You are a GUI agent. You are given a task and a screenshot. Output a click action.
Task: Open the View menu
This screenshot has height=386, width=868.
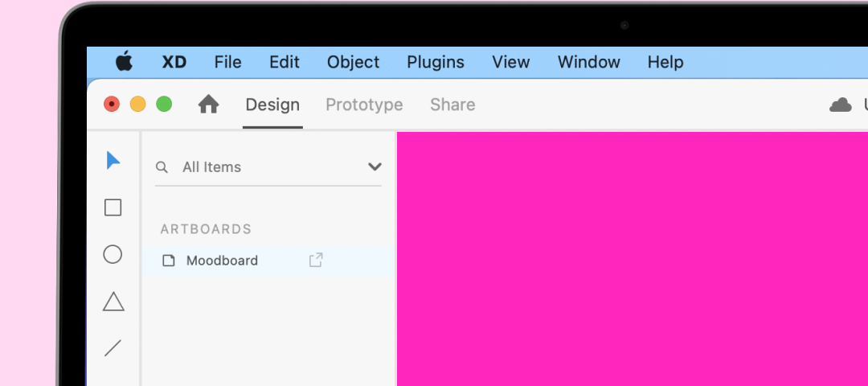(x=510, y=62)
